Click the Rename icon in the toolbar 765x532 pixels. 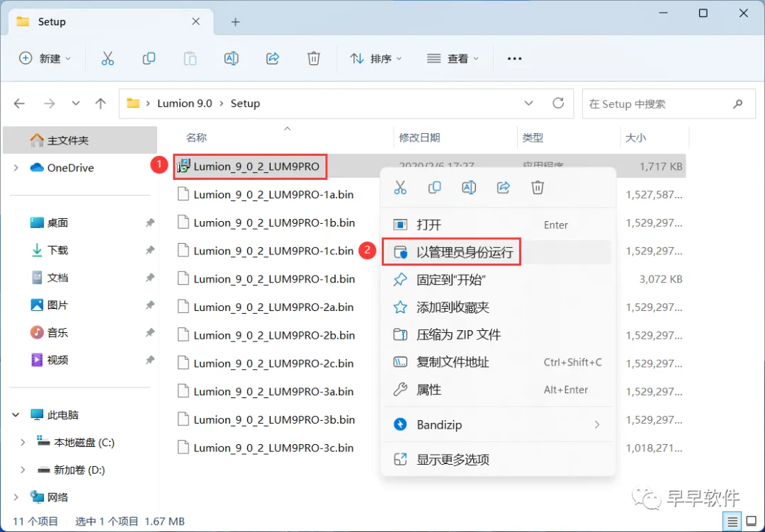click(231, 59)
